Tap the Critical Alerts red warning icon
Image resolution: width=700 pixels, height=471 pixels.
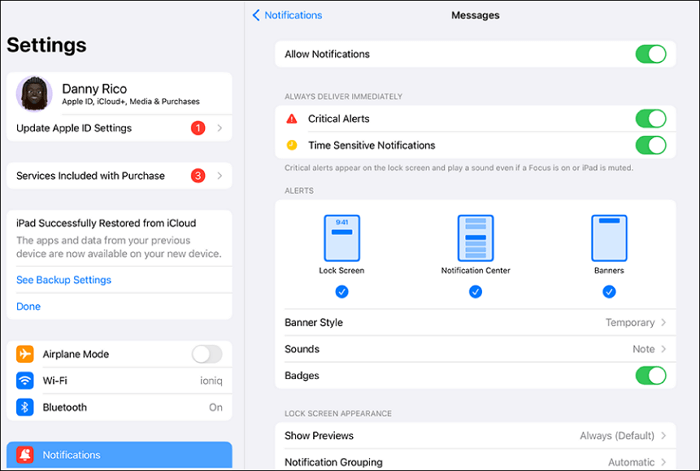click(x=292, y=119)
